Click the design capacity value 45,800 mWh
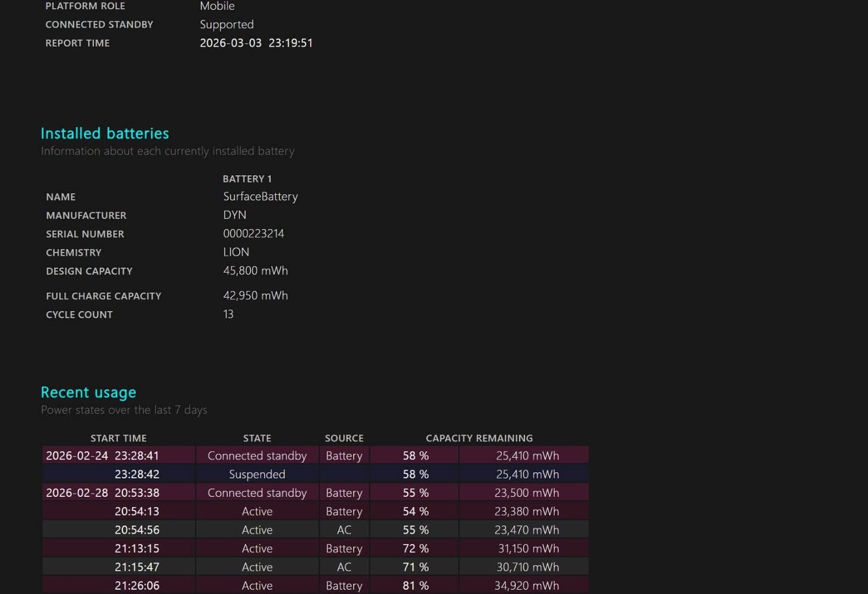The width and height of the screenshot is (868, 594). (x=255, y=271)
